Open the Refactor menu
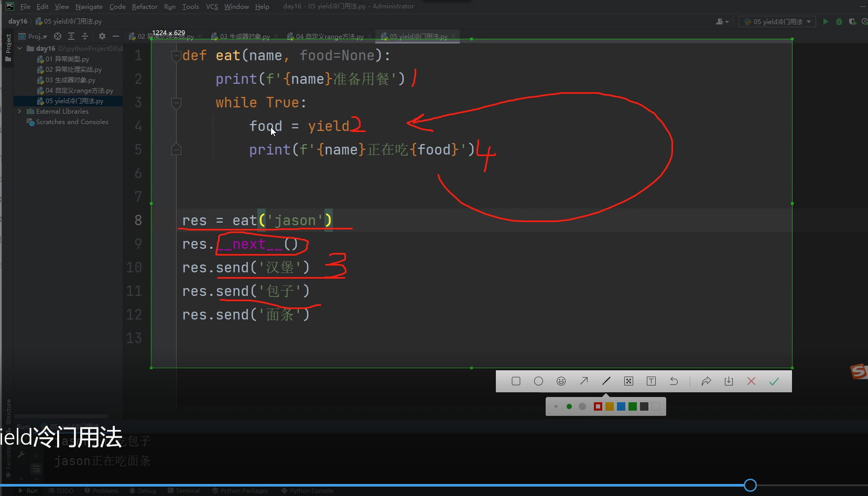868x496 pixels. [145, 6]
